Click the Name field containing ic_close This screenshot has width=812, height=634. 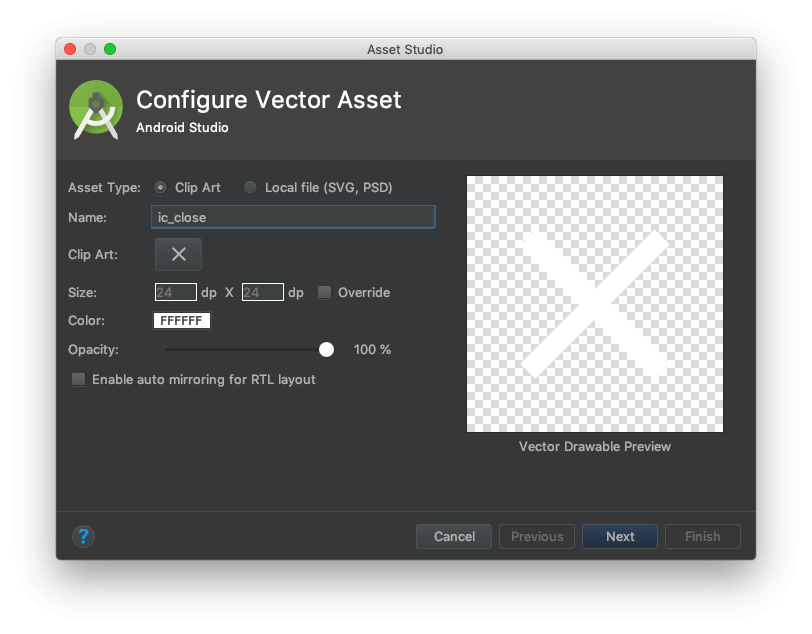(293, 217)
